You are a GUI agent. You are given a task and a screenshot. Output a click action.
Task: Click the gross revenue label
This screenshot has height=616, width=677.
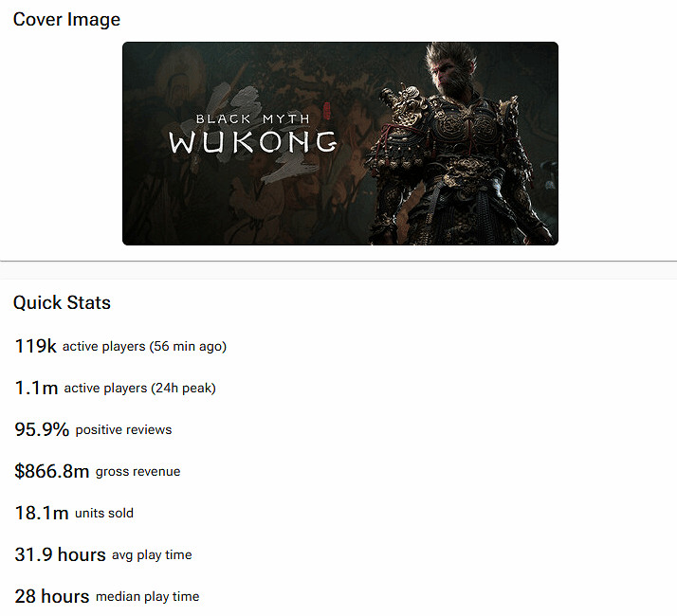[x=137, y=472]
